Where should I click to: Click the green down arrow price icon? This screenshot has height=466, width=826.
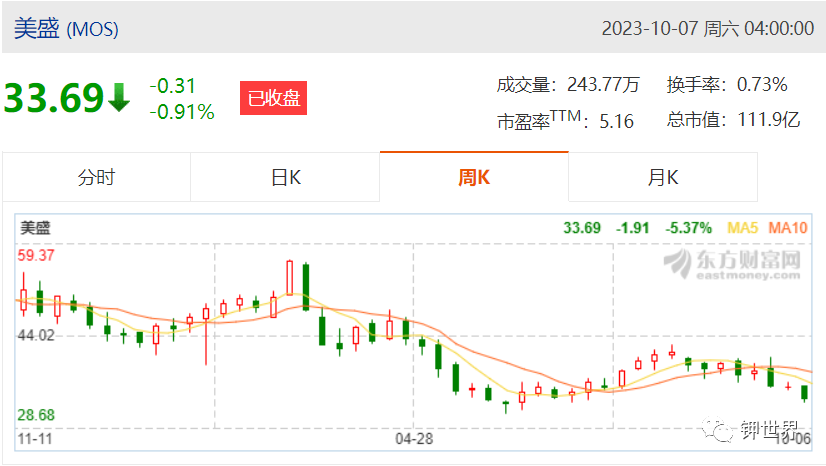click(x=119, y=97)
